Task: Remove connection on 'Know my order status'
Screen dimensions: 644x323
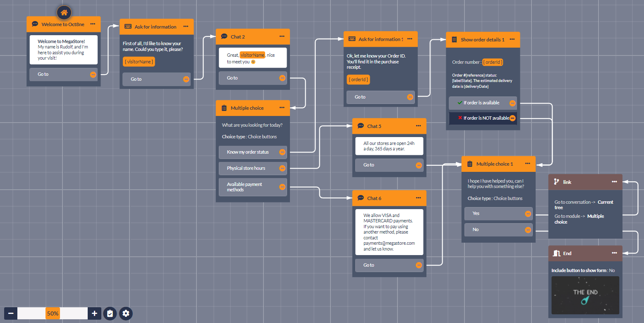Action: click(x=282, y=152)
